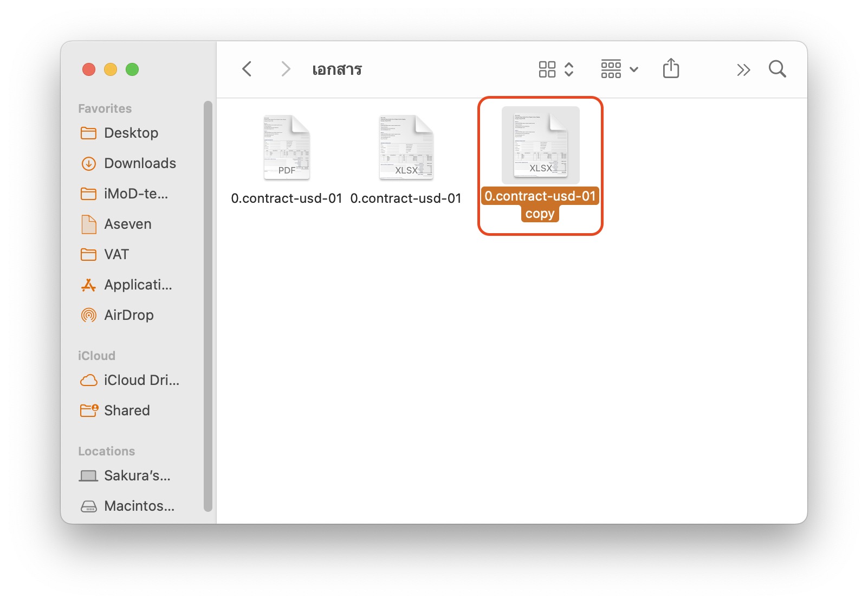Switch view using the icon grid button
Viewport: 868px width, 604px height.
point(555,69)
